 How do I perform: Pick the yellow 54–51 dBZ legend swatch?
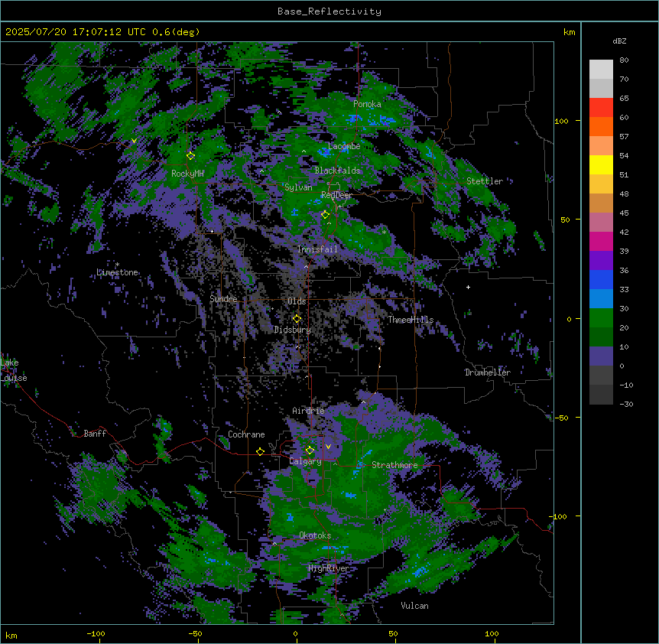click(x=601, y=164)
